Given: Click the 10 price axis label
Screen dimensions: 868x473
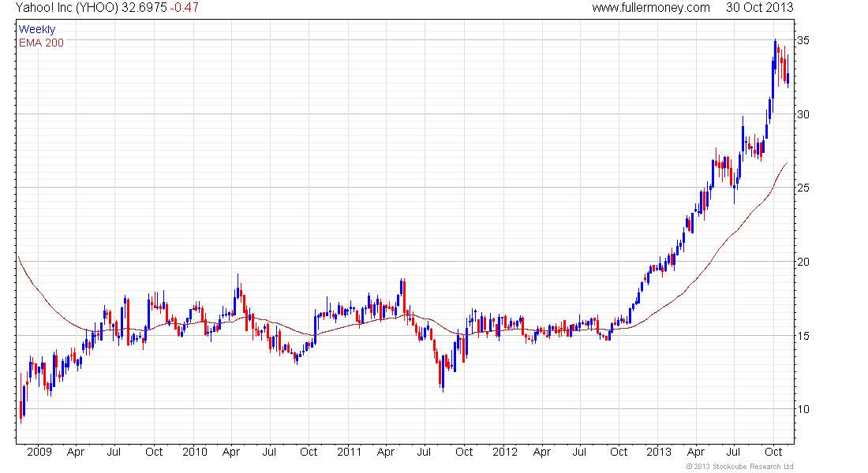Looking at the screenshot, I should (803, 409).
